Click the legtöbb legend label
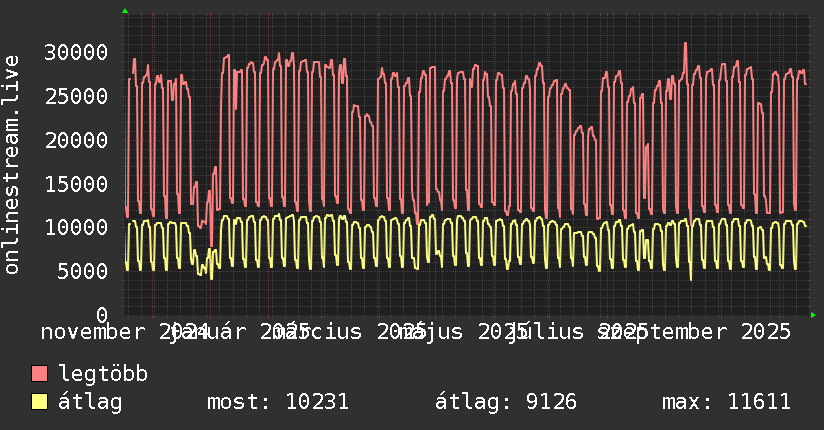This screenshot has height=430, width=824. (x=103, y=374)
